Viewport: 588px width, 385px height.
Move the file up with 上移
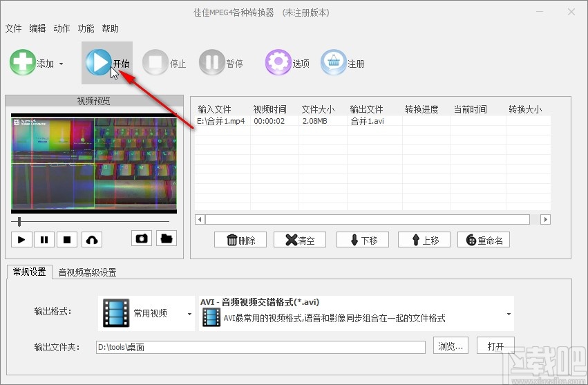click(x=424, y=240)
